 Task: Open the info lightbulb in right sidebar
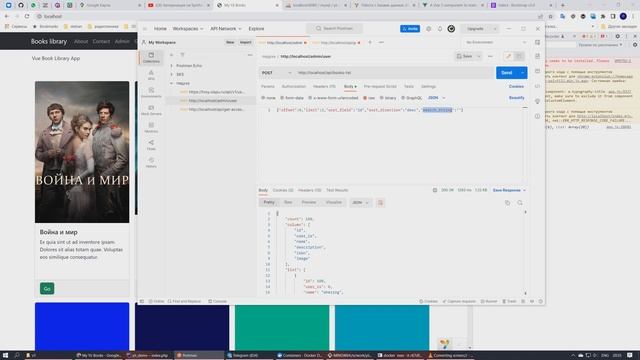click(x=537, y=101)
